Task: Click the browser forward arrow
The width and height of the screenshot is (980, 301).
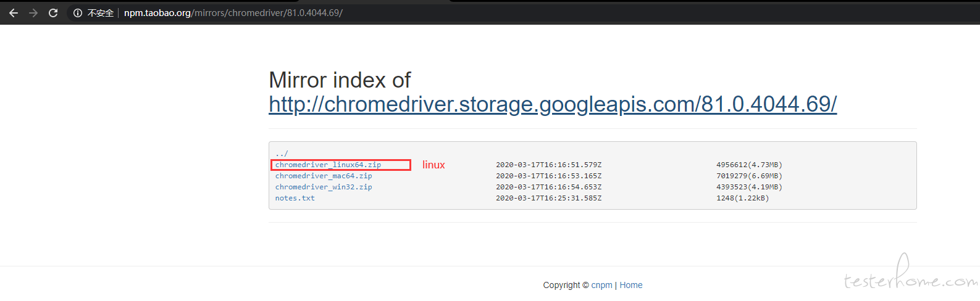Action: [33, 13]
